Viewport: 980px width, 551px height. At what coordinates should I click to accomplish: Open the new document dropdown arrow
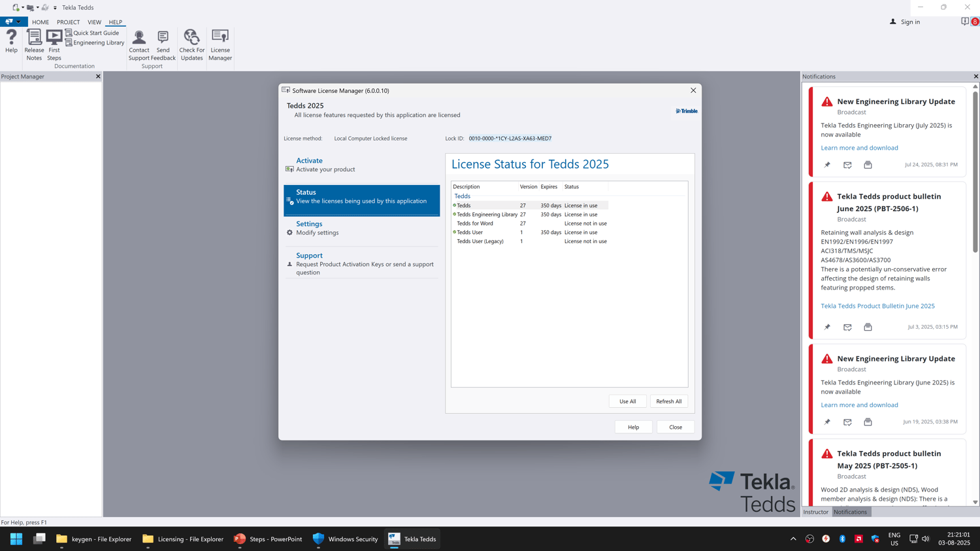click(x=23, y=8)
